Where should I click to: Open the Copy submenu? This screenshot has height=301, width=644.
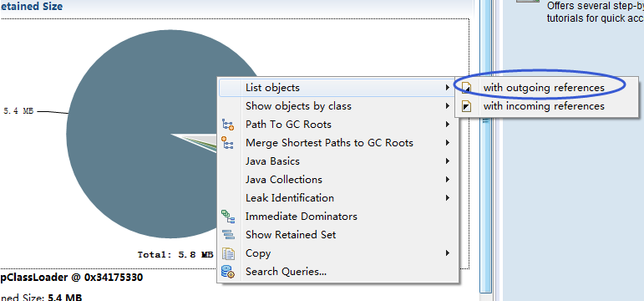click(337, 253)
